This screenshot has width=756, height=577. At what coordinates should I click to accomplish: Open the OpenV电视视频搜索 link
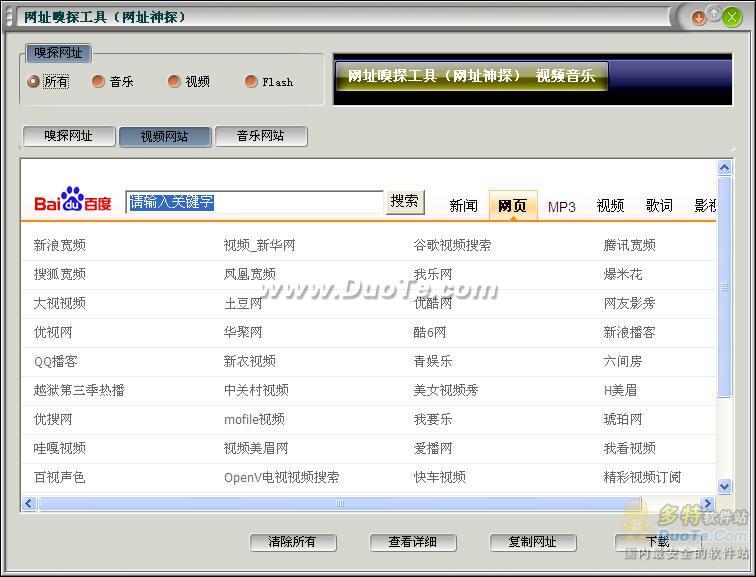[282, 477]
